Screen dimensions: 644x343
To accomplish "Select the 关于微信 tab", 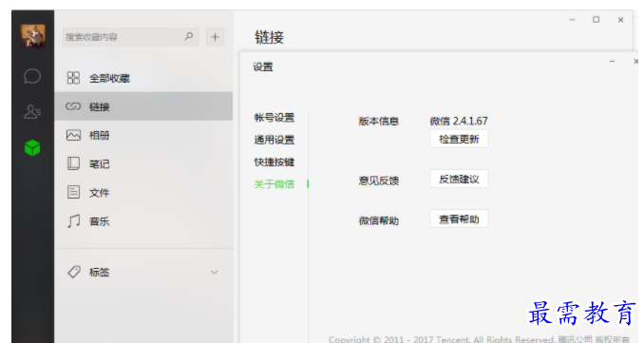I will coord(275,184).
